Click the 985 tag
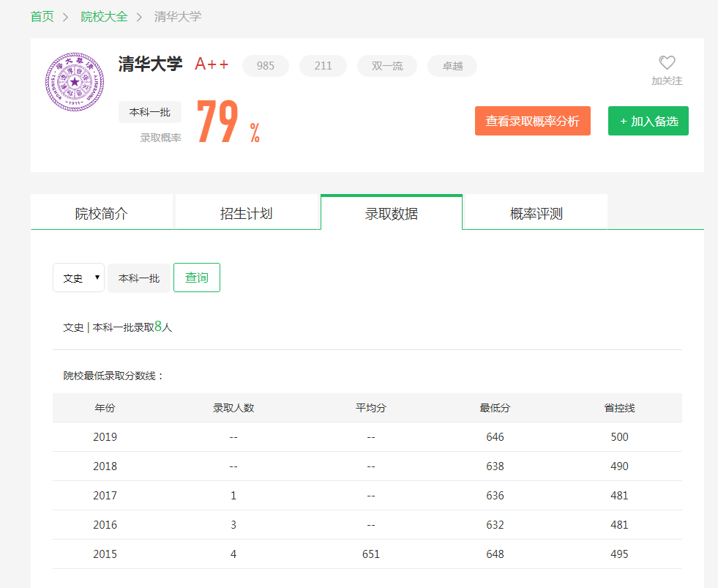 266,66
